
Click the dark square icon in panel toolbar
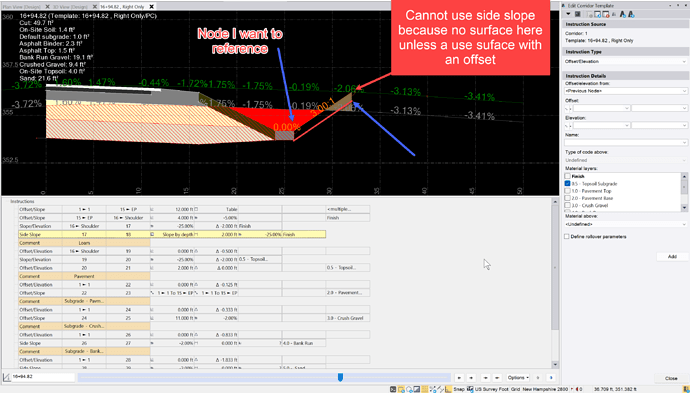(x=577, y=14)
